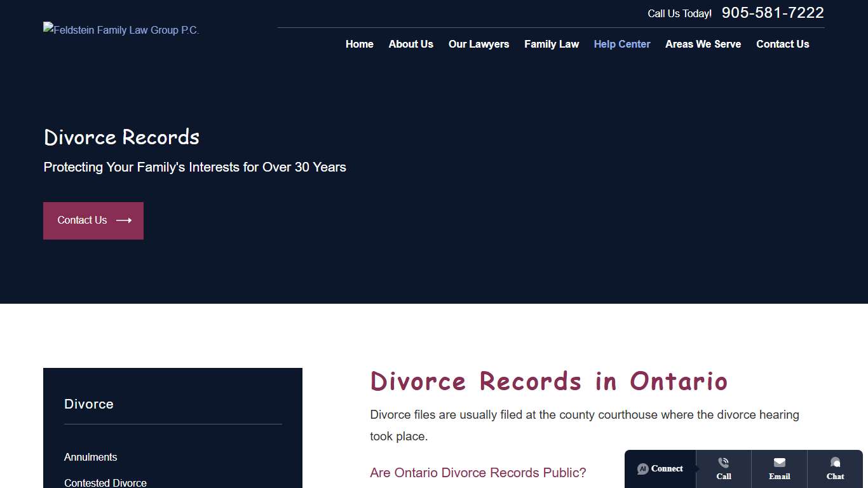Open the About Us dropdown
The width and height of the screenshot is (868, 488).
coord(410,44)
